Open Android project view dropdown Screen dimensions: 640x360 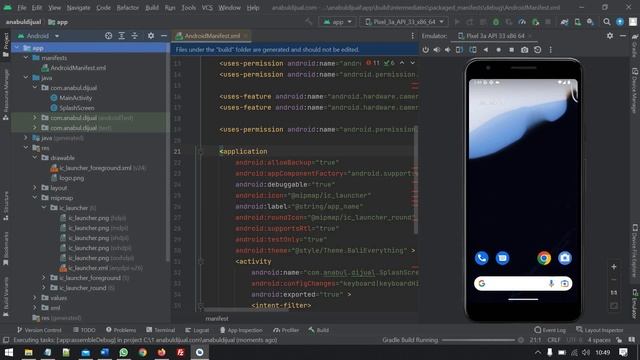point(39,36)
